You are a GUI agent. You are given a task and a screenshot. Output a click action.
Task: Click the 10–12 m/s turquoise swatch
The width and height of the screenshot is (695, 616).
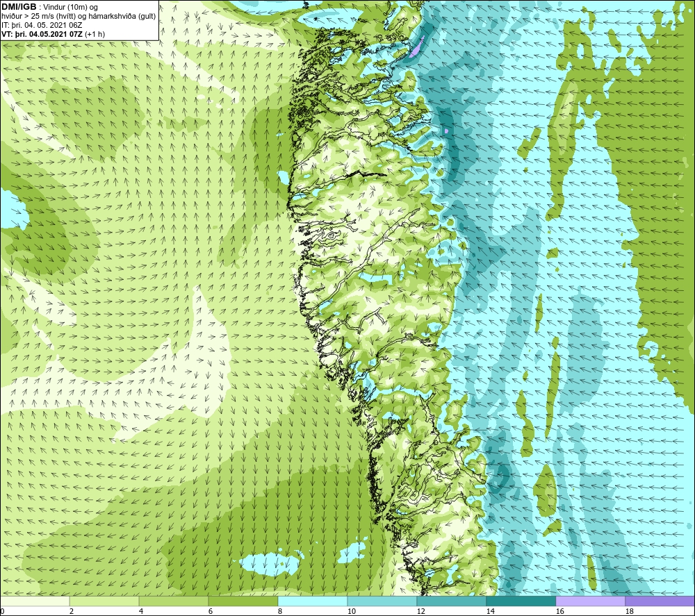click(x=382, y=601)
